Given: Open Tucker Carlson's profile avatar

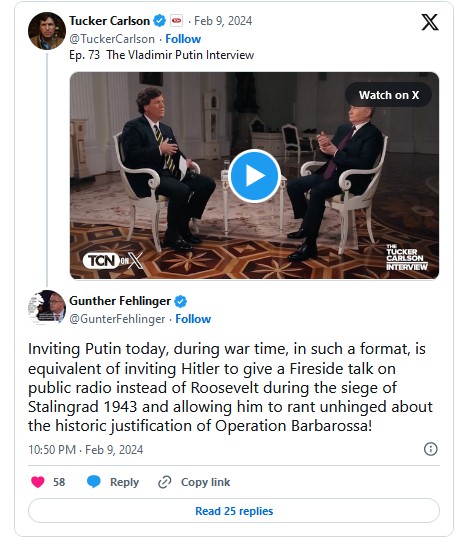Looking at the screenshot, I should coord(47,31).
